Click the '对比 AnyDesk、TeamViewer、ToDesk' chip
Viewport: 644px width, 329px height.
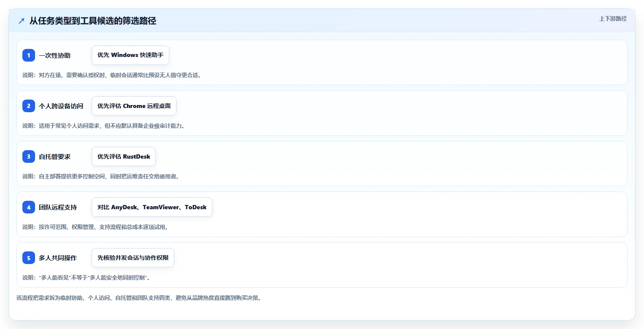[152, 207]
